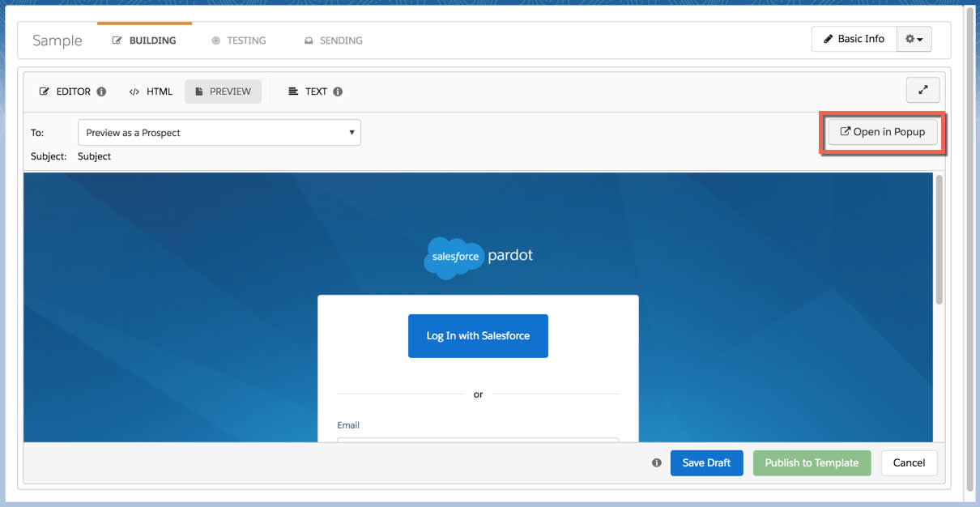The height and width of the screenshot is (507, 980).
Task: Click the Basic Info button
Action: click(x=854, y=39)
